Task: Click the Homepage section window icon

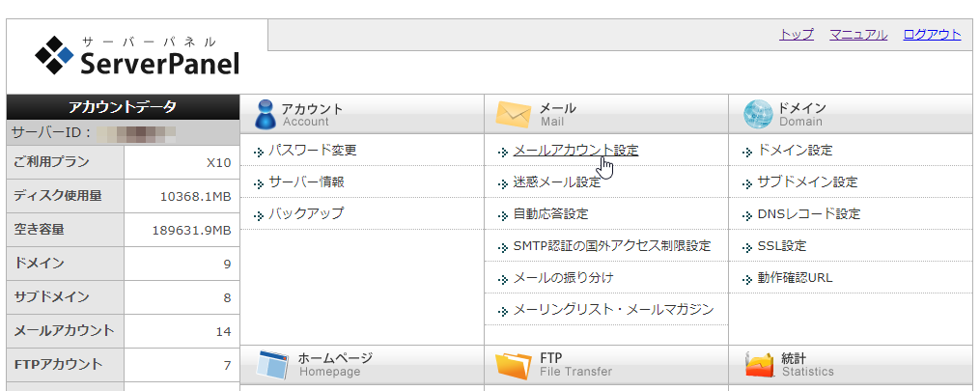Action: point(272,365)
